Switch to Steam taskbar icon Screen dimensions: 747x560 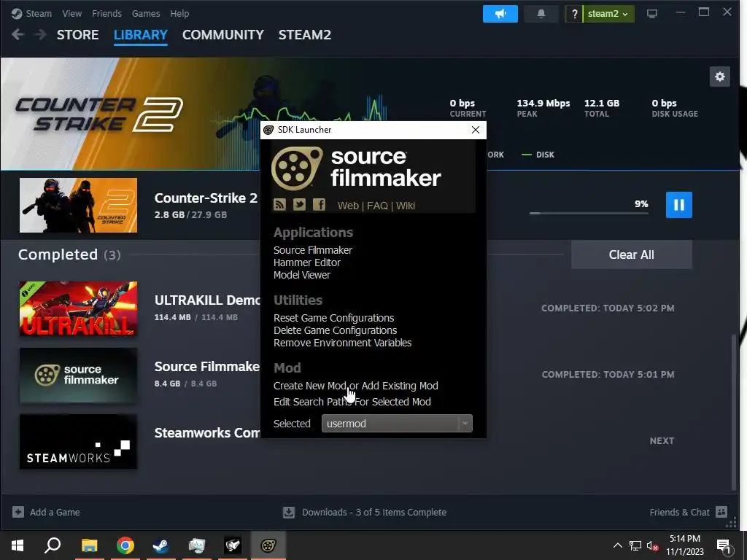coord(161,545)
